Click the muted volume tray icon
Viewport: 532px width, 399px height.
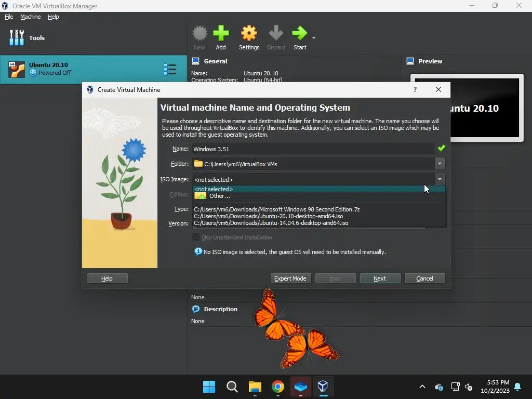(469, 387)
